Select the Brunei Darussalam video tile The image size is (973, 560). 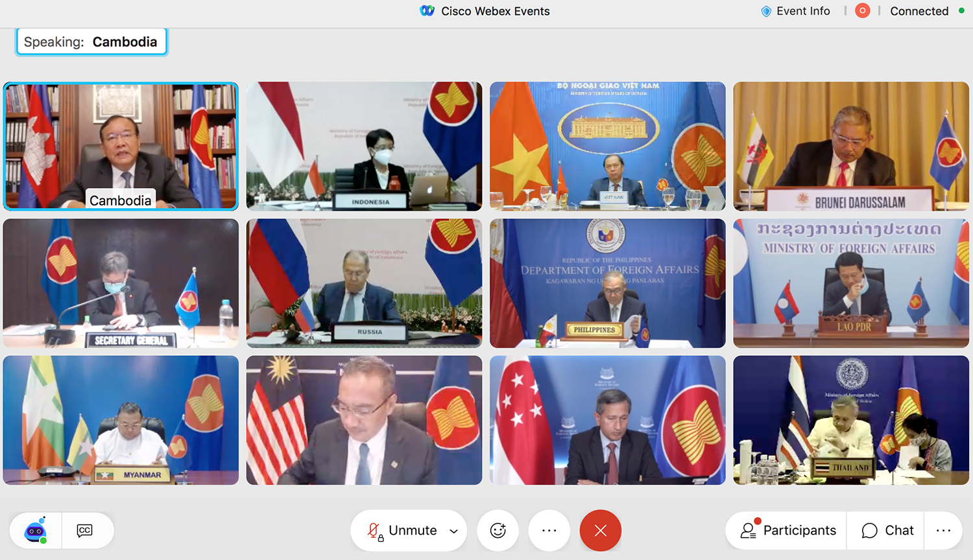point(851,146)
